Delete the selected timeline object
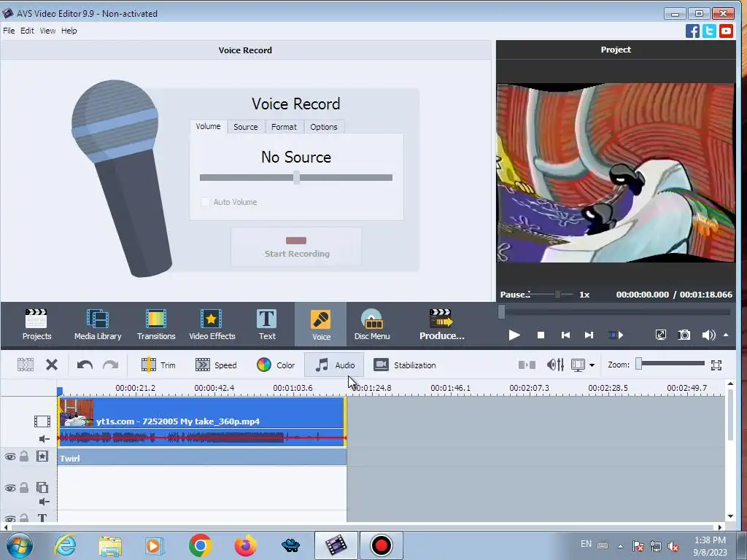The image size is (747, 560). tap(52, 365)
